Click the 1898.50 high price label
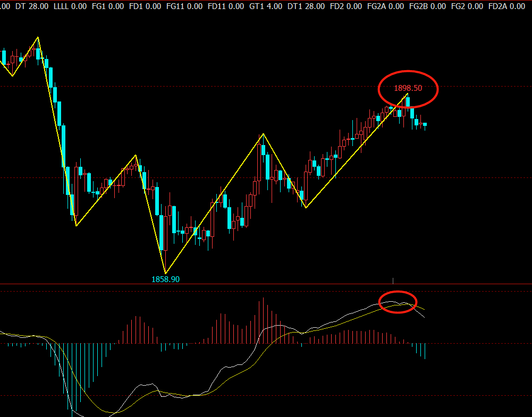The image size is (532, 417). click(x=408, y=88)
